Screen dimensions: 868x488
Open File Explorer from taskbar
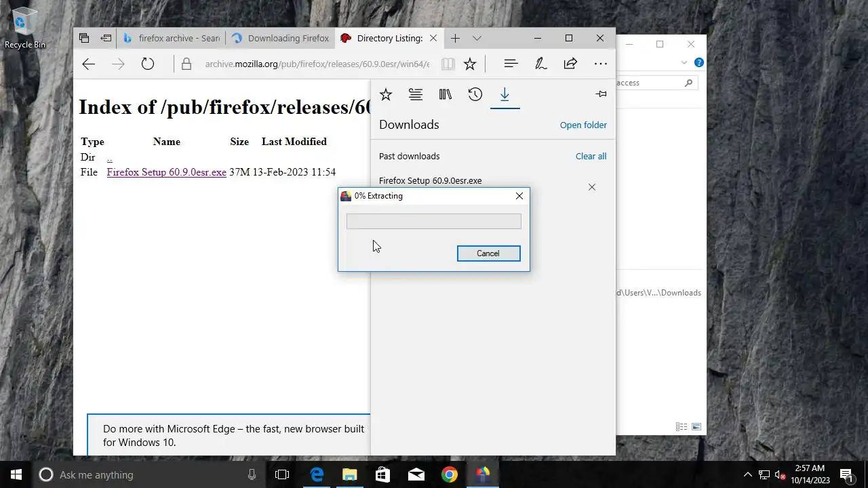(x=349, y=474)
